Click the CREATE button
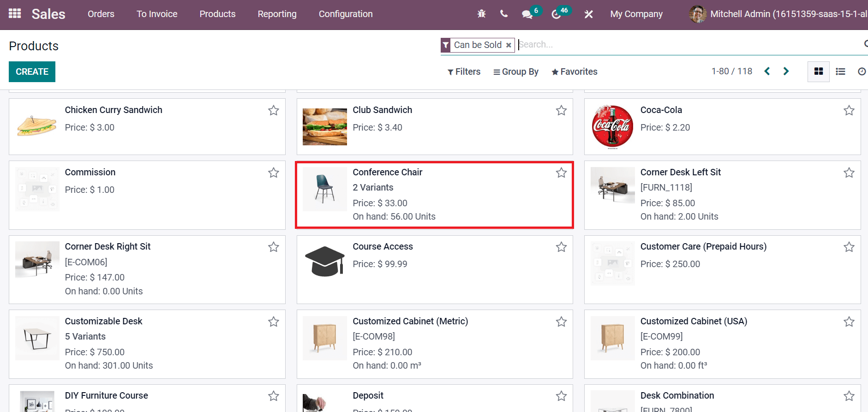The height and width of the screenshot is (412, 868). pos(32,72)
